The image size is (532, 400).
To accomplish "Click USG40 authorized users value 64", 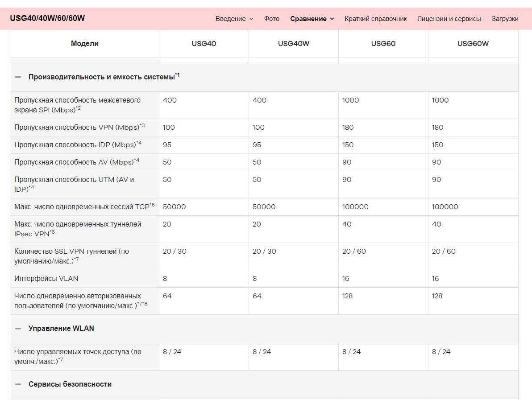I will 167,296.
